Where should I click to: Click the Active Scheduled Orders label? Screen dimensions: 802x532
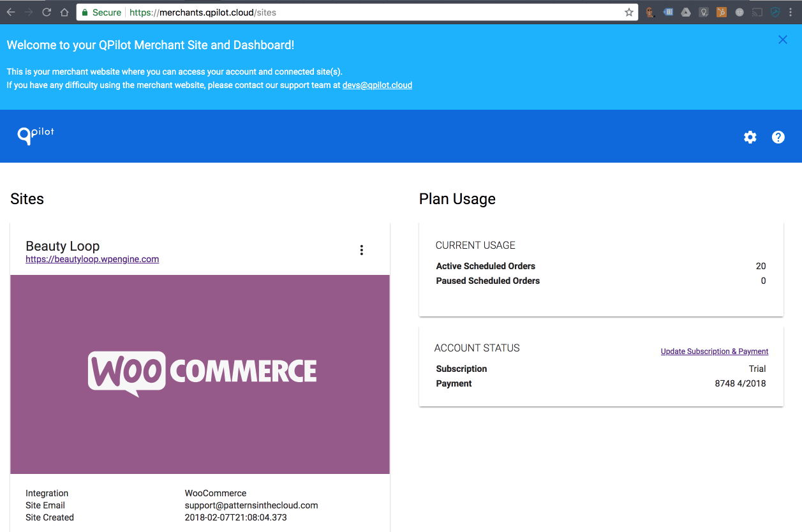[x=486, y=266]
